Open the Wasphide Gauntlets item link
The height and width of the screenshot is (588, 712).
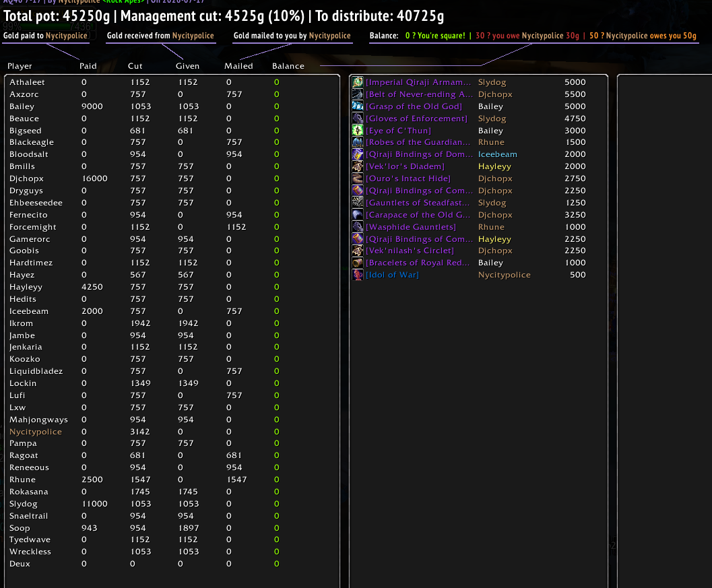(411, 226)
